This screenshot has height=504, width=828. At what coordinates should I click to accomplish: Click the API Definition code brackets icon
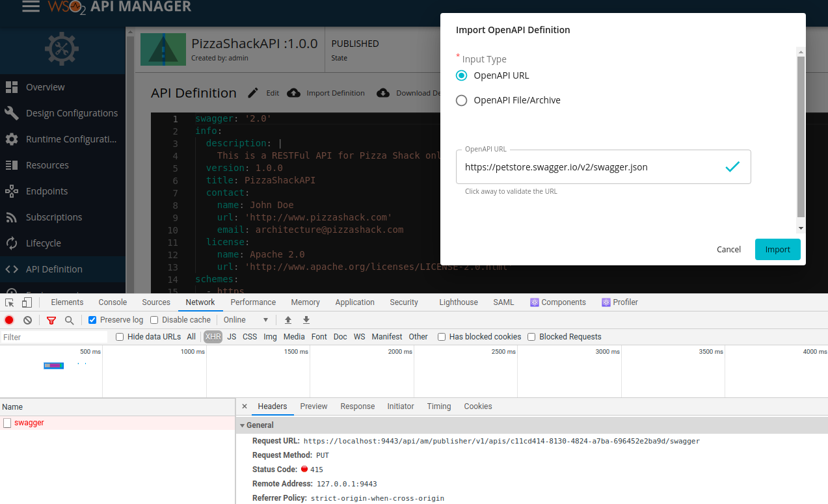(11, 269)
